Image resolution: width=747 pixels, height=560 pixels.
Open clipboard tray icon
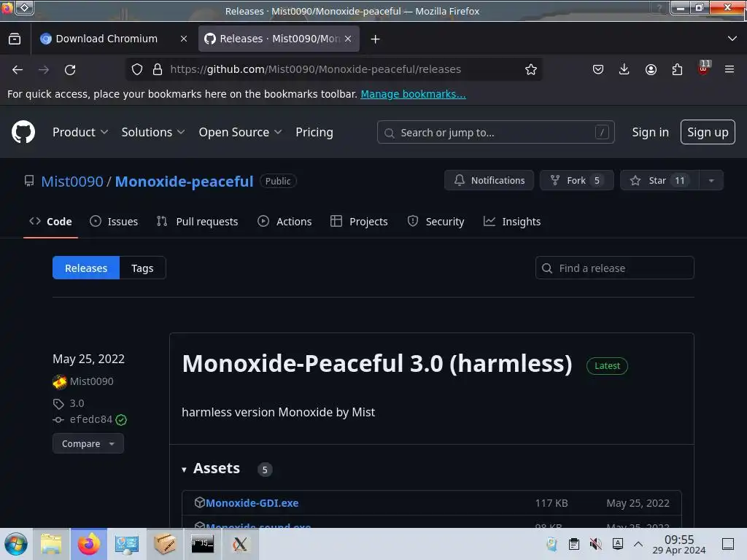574,544
